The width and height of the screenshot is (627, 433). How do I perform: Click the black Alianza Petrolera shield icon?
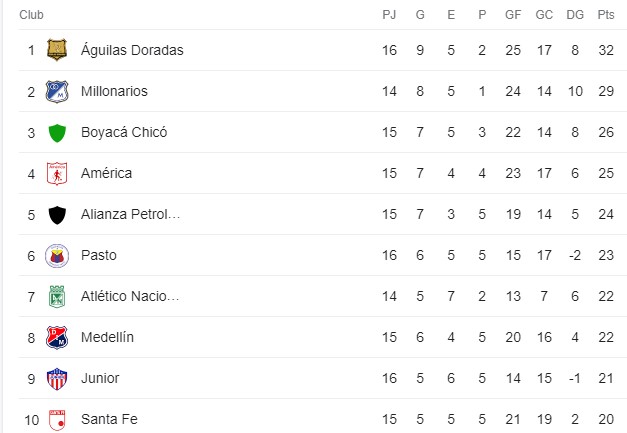(x=57, y=215)
